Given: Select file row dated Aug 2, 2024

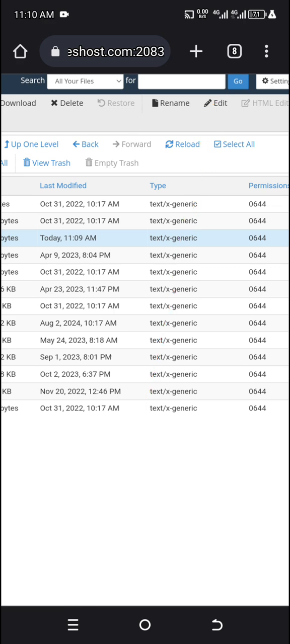Looking at the screenshot, I should pyautogui.click(x=145, y=323).
